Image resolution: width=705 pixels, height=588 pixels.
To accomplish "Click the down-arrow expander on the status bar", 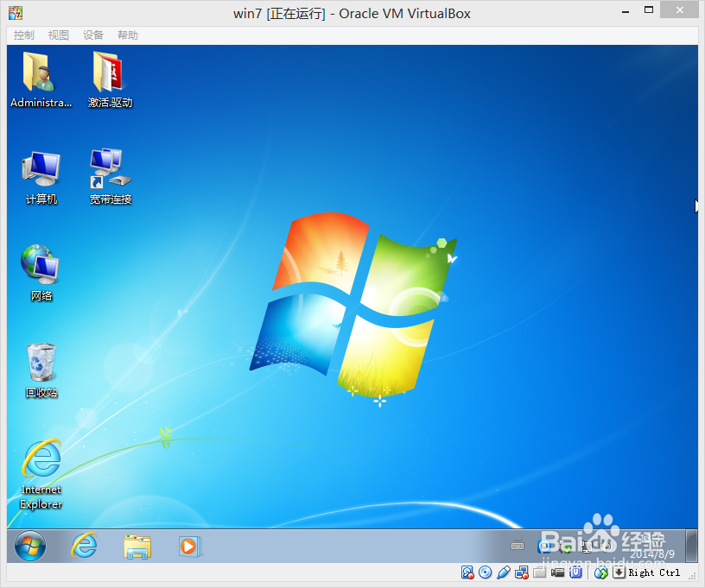I will [x=619, y=572].
